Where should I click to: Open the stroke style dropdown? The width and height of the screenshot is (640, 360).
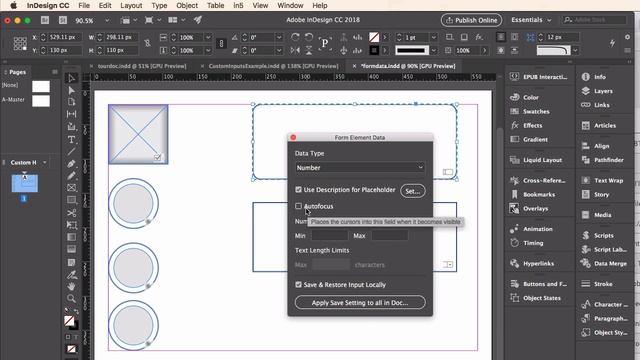434,51
